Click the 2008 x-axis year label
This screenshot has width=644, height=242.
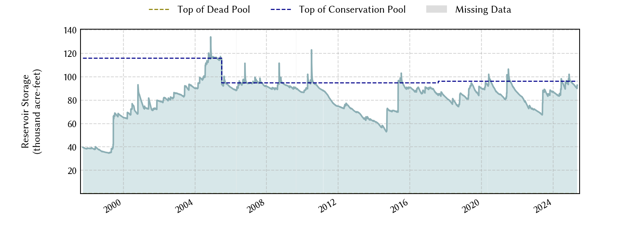(256, 206)
